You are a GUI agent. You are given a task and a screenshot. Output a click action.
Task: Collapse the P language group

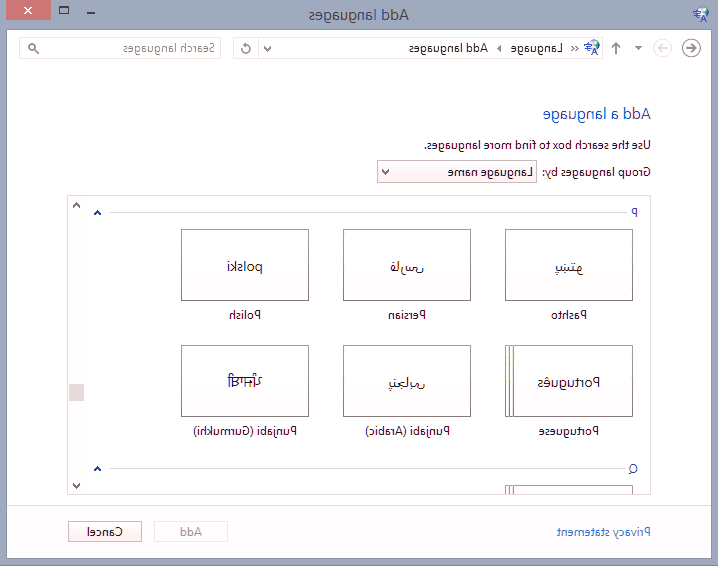pos(97,212)
